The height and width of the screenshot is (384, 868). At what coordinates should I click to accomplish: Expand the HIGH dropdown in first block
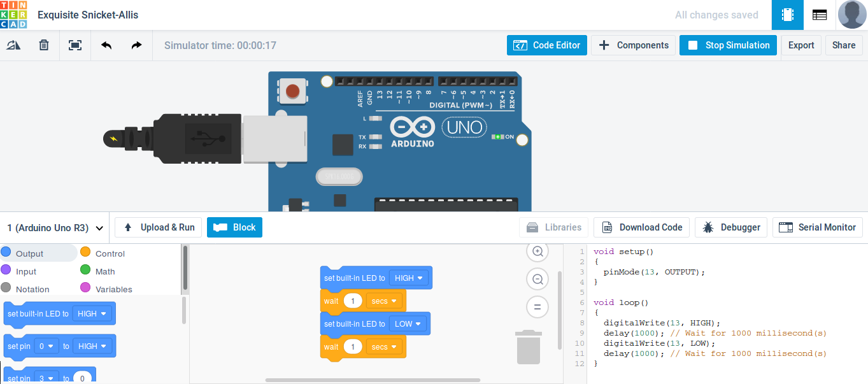(x=409, y=278)
